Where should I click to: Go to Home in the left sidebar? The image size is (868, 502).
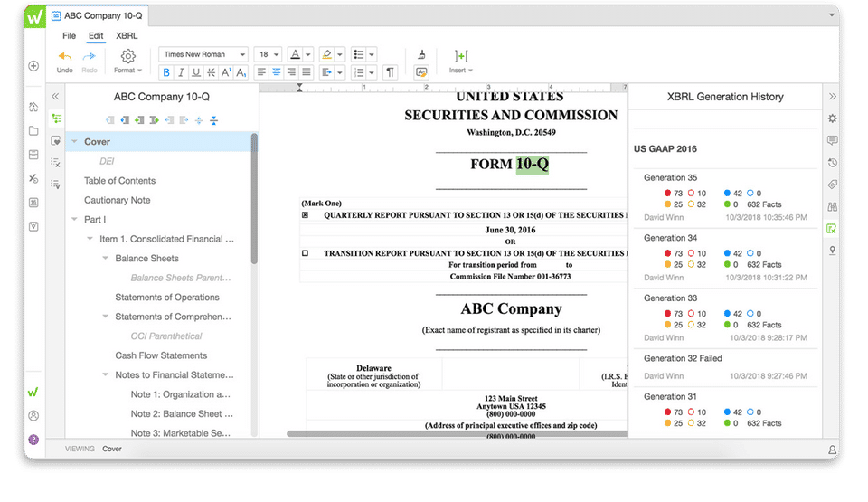[33, 107]
